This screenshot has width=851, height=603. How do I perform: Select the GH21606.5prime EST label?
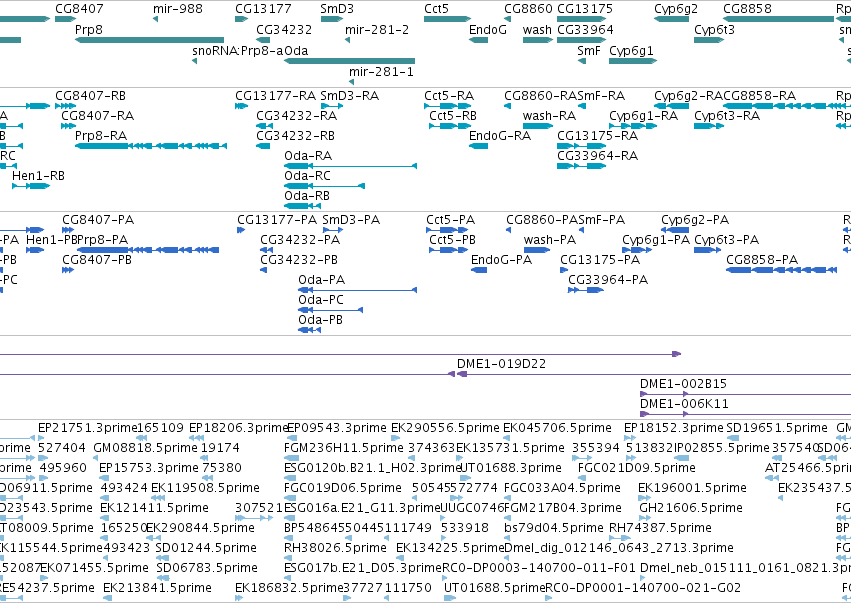coord(691,507)
